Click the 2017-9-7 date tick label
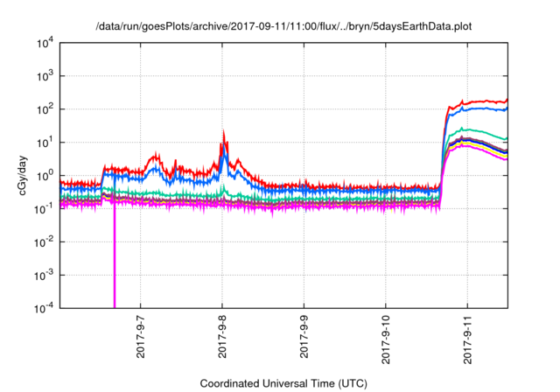This screenshot has width=560, height=392. click(x=140, y=336)
